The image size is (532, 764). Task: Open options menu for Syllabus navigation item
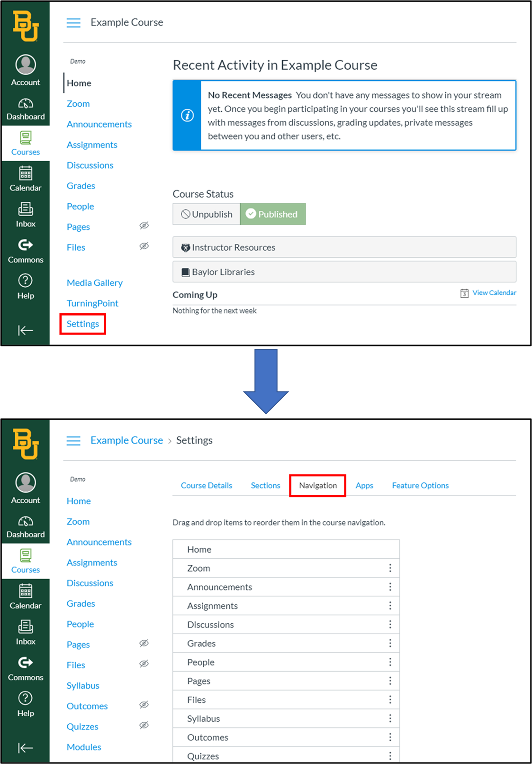[390, 719]
